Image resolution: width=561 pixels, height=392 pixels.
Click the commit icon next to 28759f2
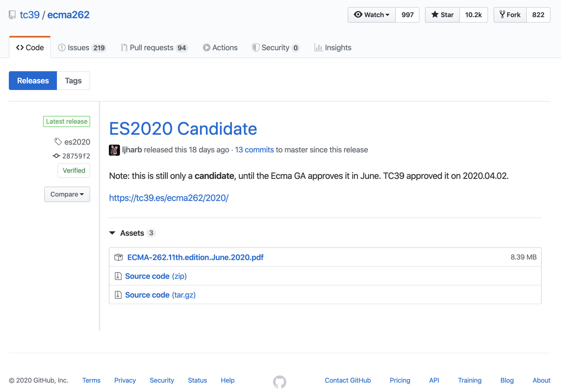56,156
